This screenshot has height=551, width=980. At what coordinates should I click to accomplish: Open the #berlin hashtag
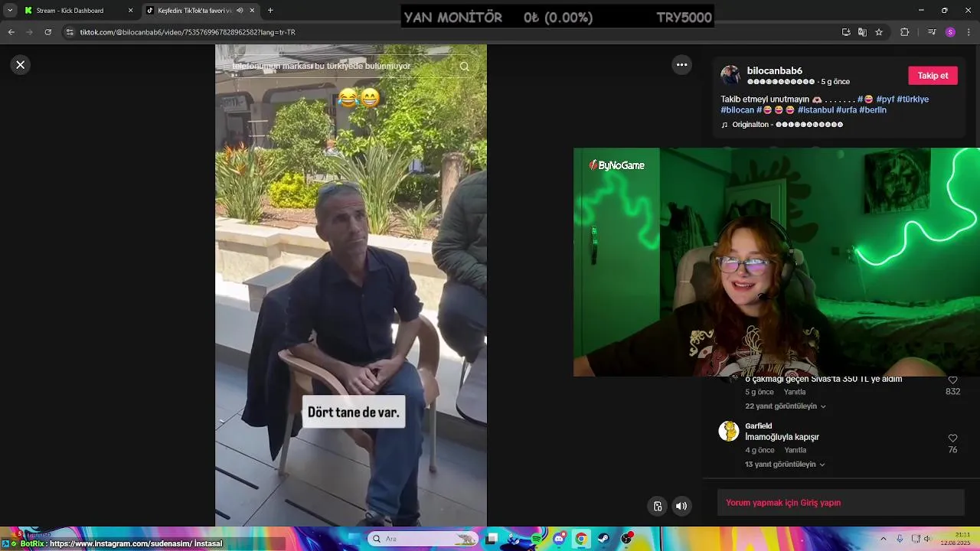873,110
